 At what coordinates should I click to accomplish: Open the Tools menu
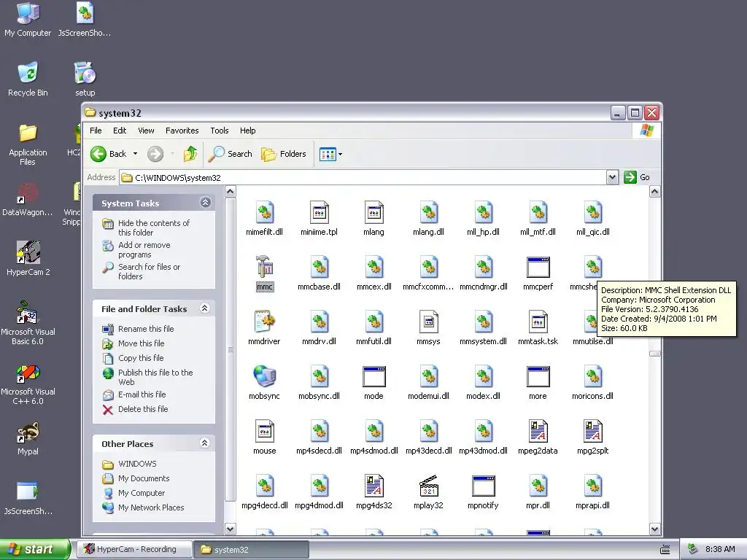(219, 131)
